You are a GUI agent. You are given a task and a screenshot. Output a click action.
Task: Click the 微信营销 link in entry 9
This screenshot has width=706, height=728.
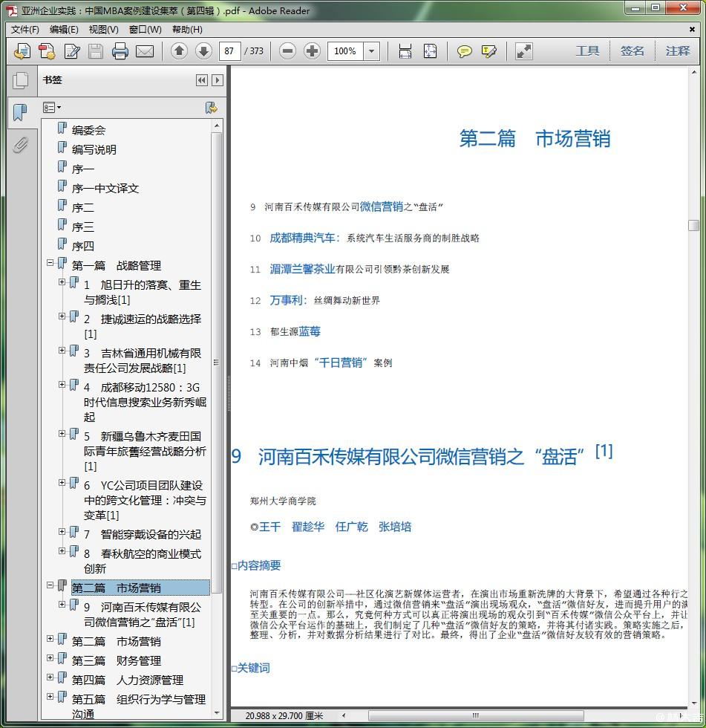tap(382, 207)
